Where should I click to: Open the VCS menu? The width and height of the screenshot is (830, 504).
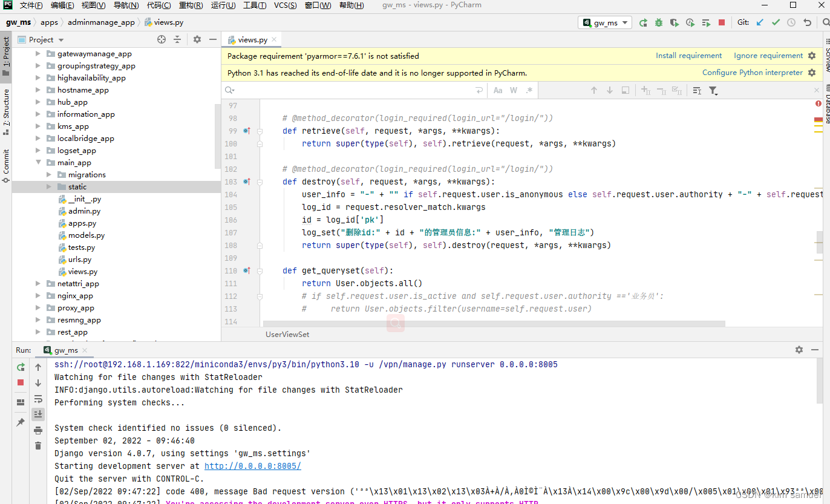pos(284,5)
